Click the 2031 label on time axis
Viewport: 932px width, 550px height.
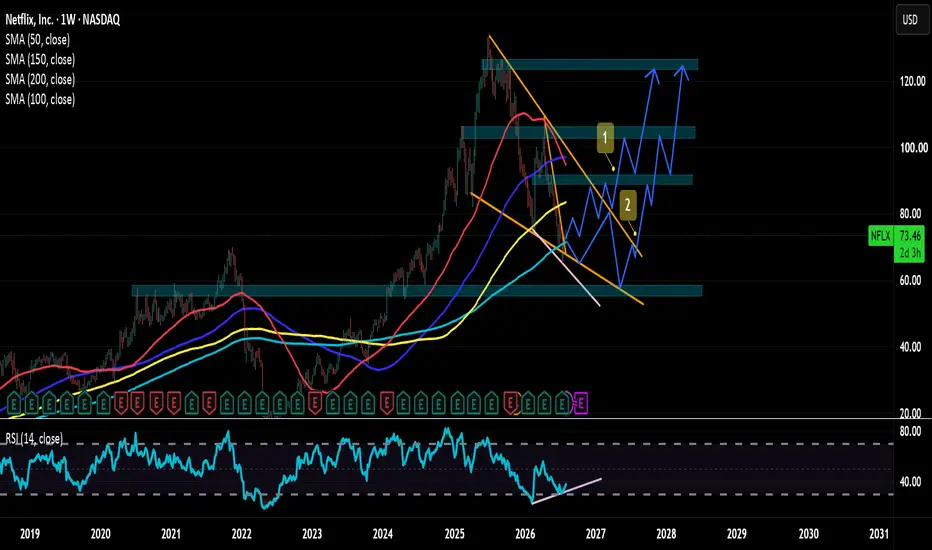[x=879, y=534]
